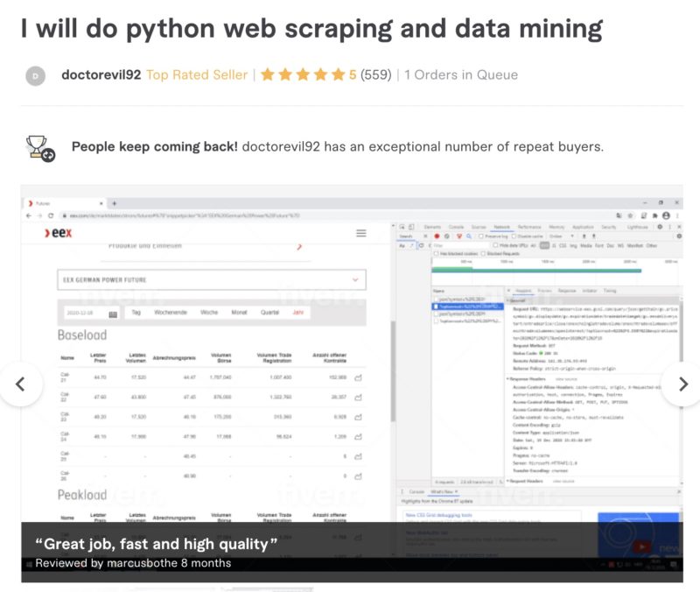Open the (559) reviews count link
The width and height of the screenshot is (700, 592).
coord(375,74)
